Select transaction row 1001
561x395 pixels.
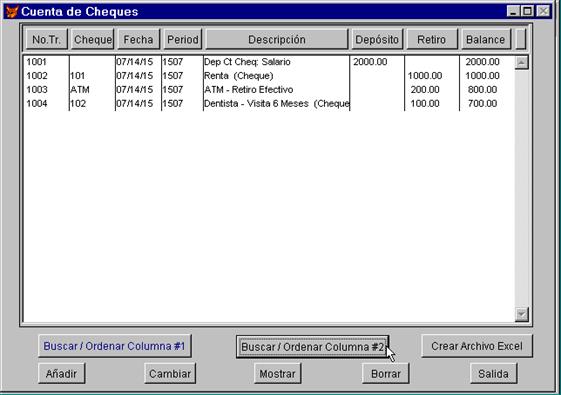tap(269, 62)
